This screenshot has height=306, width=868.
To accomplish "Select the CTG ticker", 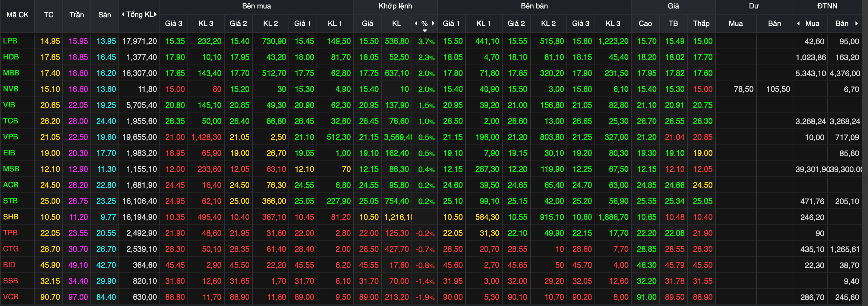I will pyautogui.click(x=11, y=249).
